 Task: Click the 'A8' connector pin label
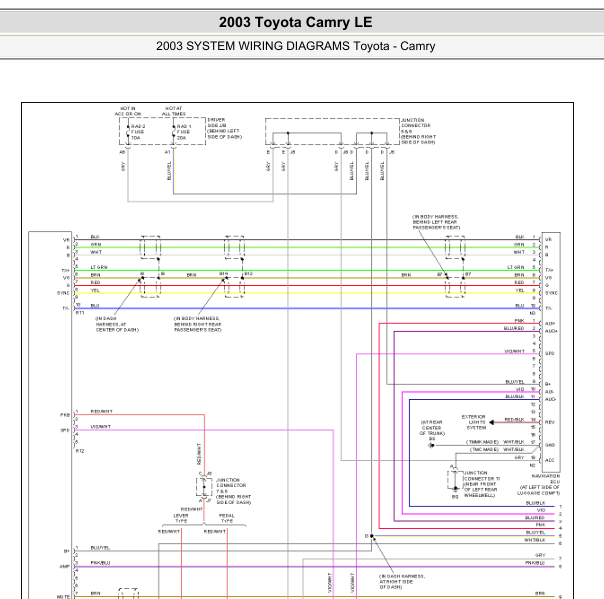[x=122, y=152]
